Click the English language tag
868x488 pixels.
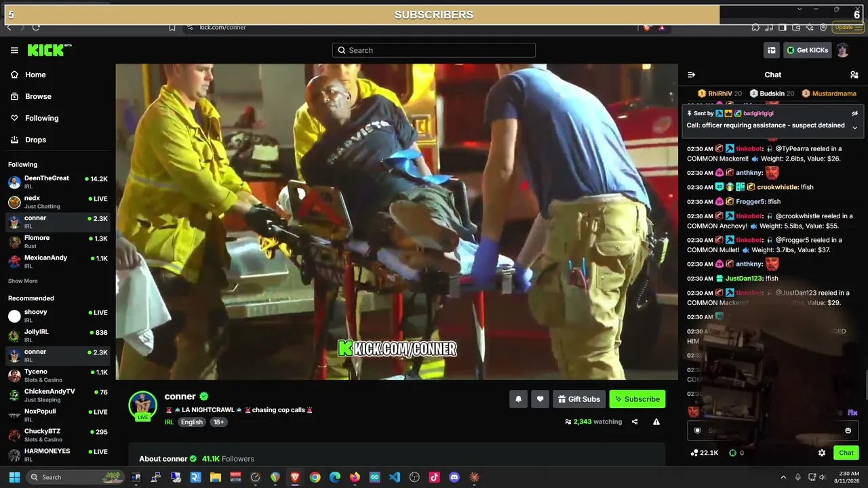192,422
